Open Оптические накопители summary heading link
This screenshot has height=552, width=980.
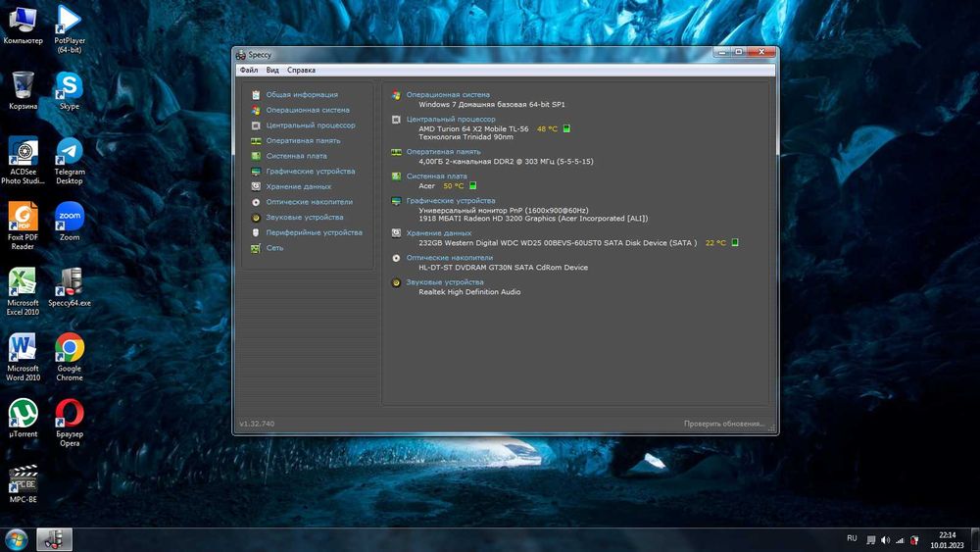tap(450, 258)
